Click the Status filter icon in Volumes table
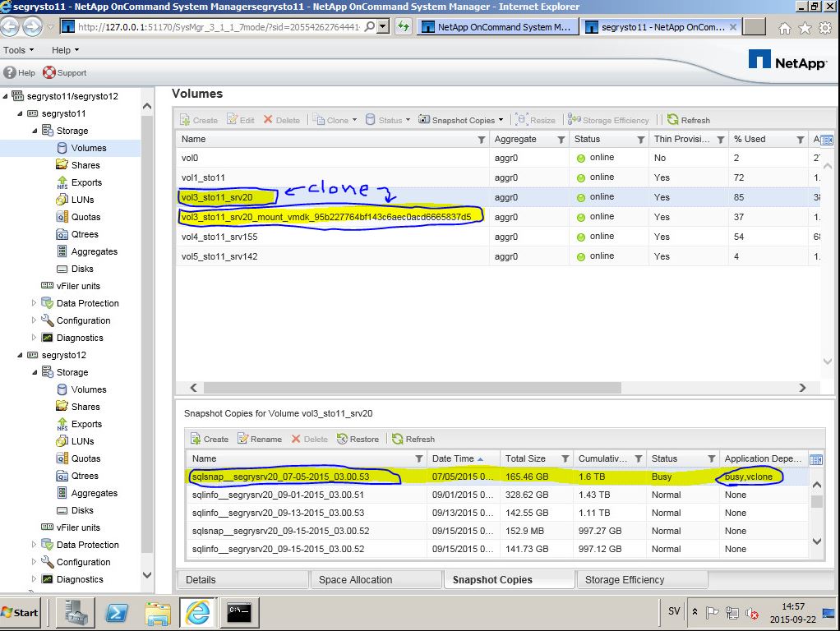The width and height of the screenshot is (840, 631). point(641,140)
